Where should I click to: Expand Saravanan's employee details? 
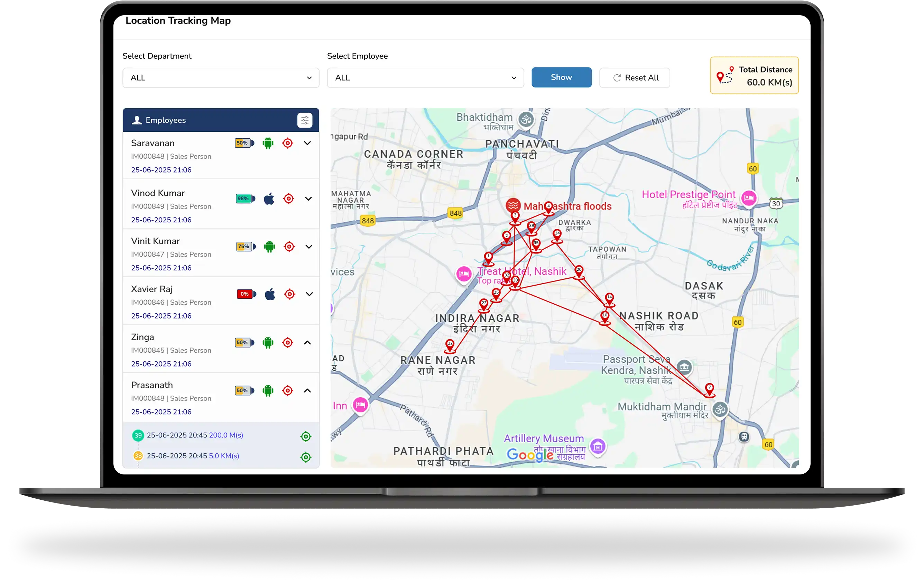pos(307,143)
